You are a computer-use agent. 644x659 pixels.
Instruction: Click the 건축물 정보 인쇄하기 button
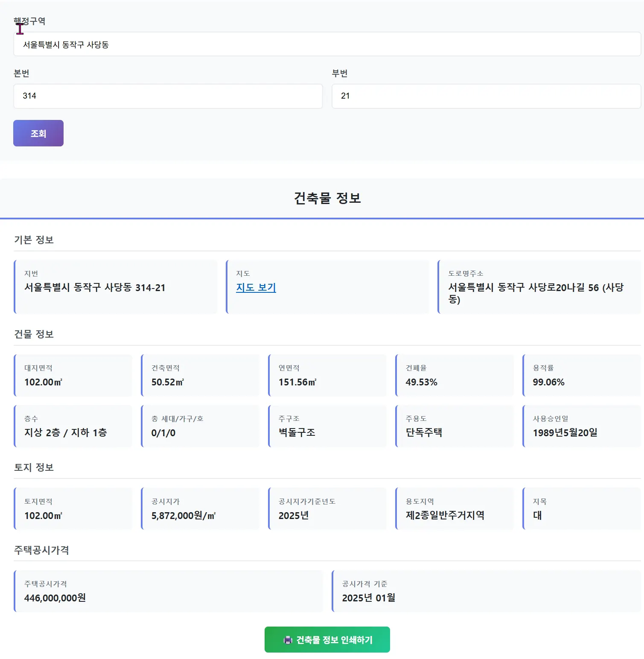point(327,639)
